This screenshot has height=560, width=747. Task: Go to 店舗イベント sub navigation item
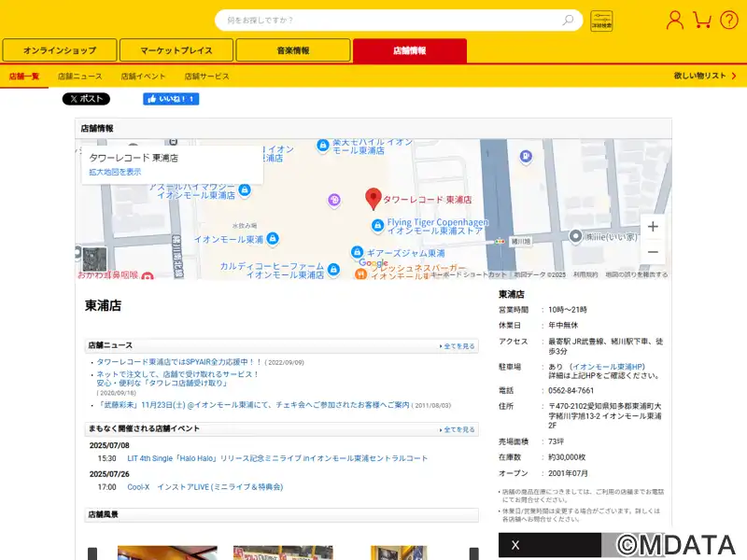point(143,77)
